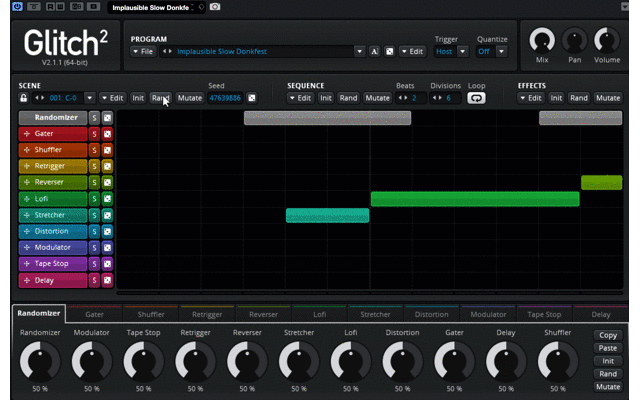Viewport: 640px width, 400px height.
Task: Open the Trigger mode dropdown
Action: (x=462, y=51)
